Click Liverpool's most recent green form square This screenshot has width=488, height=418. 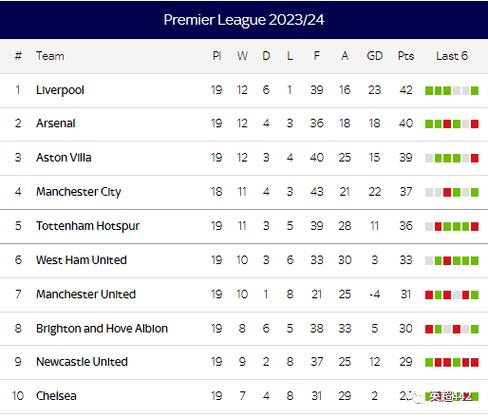coord(475,91)
